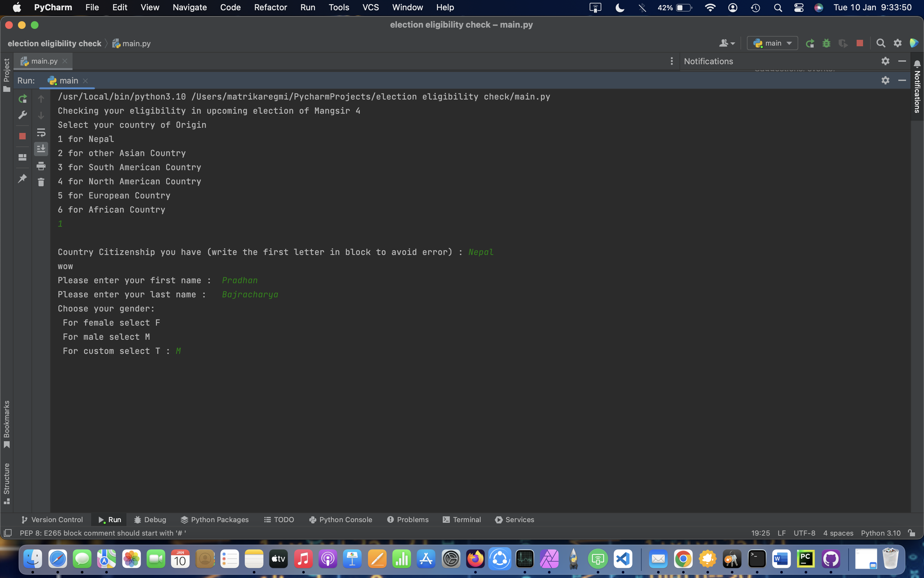Restore layout icon in the Run panel
The width and height of the screenshot is (924, 578).
22,157
